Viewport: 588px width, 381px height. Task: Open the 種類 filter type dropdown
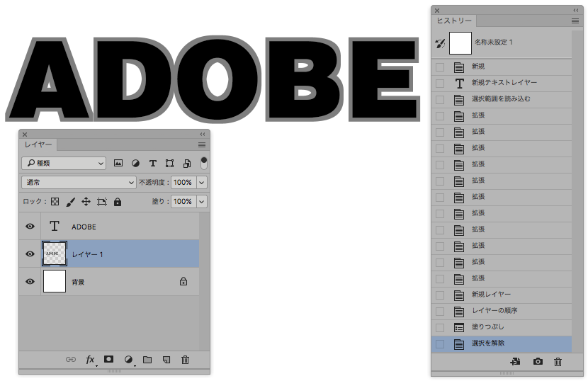click(64, 163)
